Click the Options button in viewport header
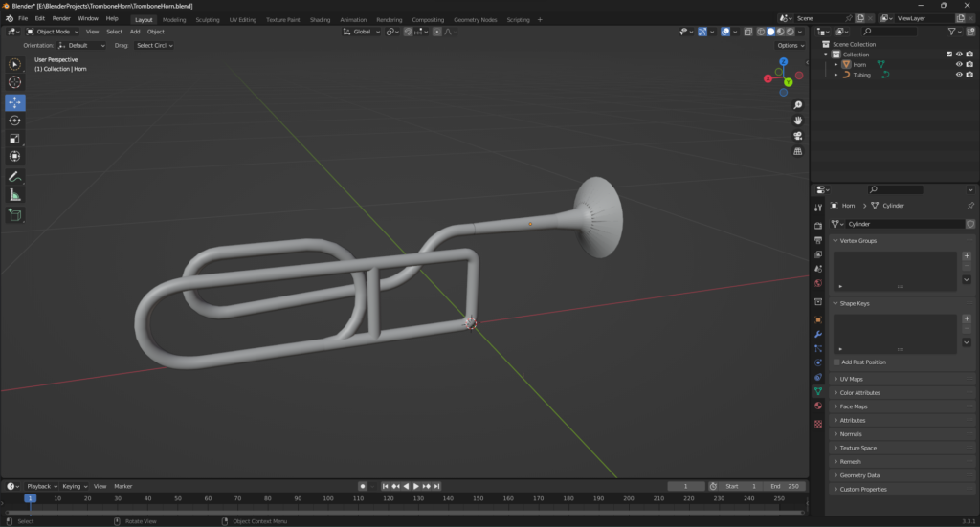The image size is (980, 527). coord(790,45)
